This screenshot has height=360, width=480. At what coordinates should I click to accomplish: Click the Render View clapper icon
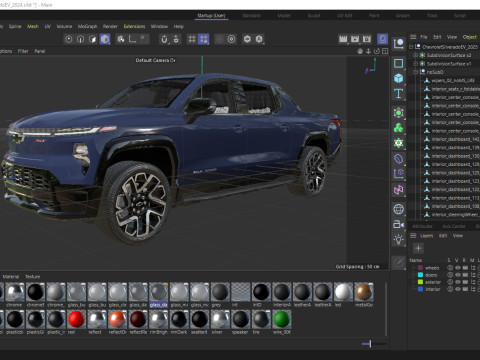point(343,39)
